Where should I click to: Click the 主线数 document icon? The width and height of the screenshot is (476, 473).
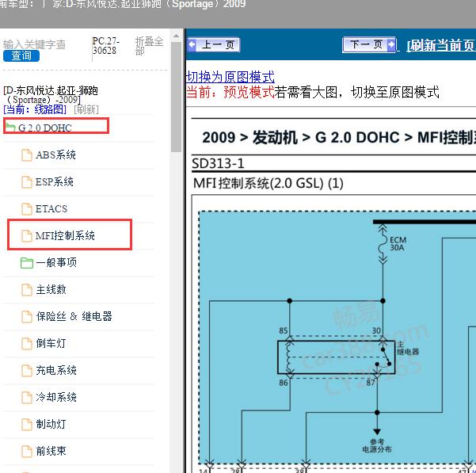[x=27, y=290]
